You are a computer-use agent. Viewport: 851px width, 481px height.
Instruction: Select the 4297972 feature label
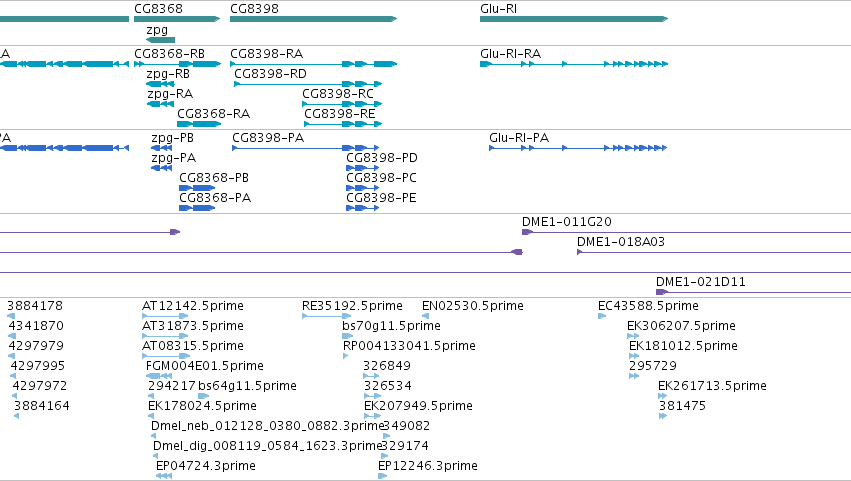[x=40, y=387]
